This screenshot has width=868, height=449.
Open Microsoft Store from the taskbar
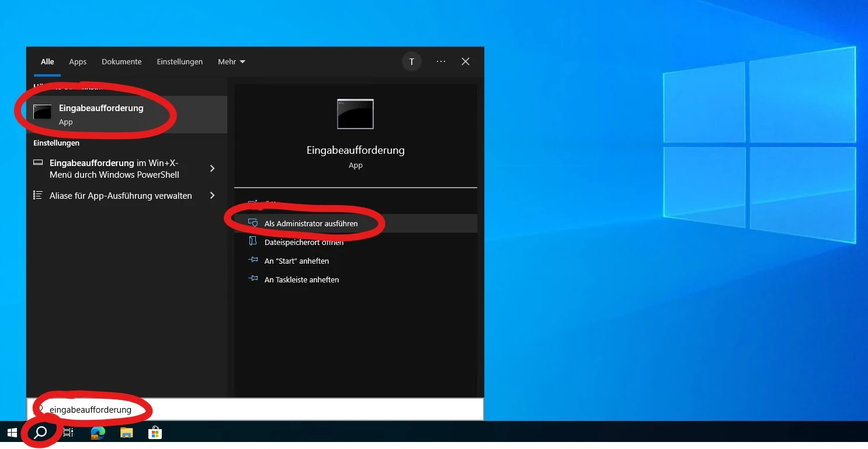[x=155, y=433]
